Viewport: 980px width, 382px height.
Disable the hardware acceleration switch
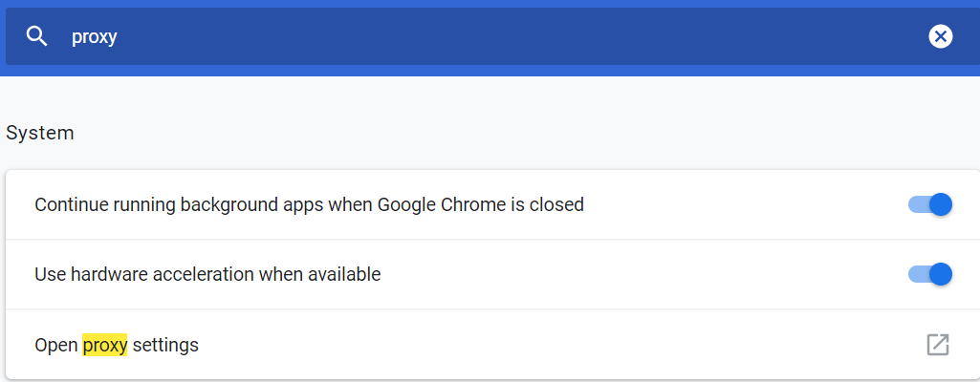[930, 274]
